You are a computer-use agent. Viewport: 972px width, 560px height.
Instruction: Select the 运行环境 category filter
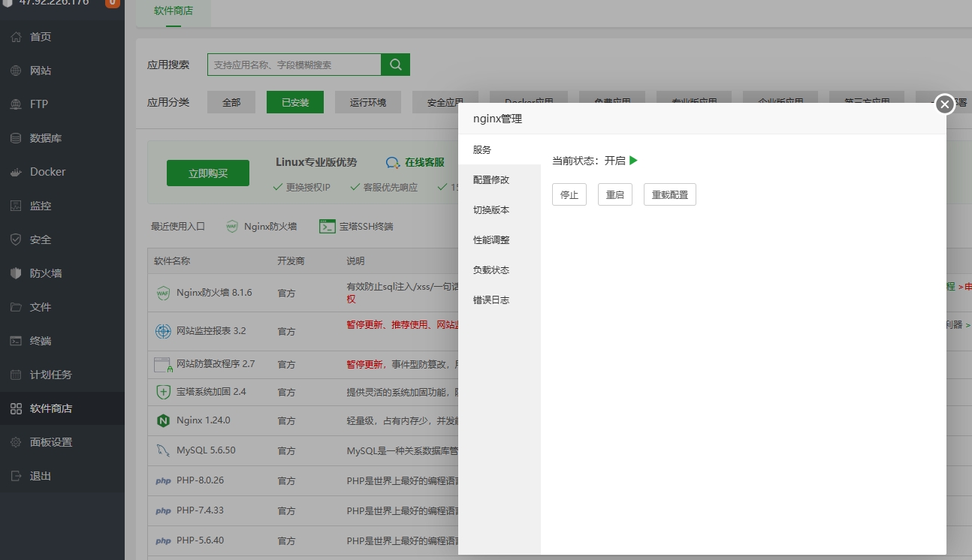coord(368,102)
